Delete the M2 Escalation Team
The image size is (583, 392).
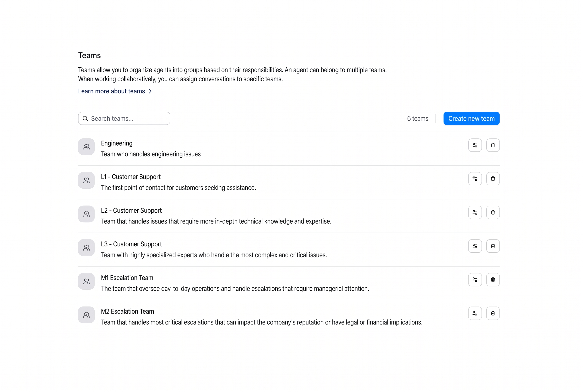pyautogui.click(x=493, y=313)
